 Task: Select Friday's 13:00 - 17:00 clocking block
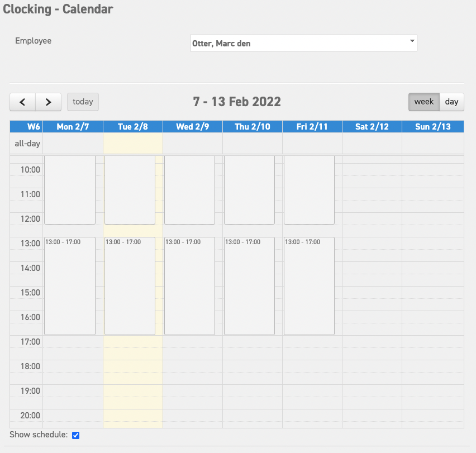309,286
